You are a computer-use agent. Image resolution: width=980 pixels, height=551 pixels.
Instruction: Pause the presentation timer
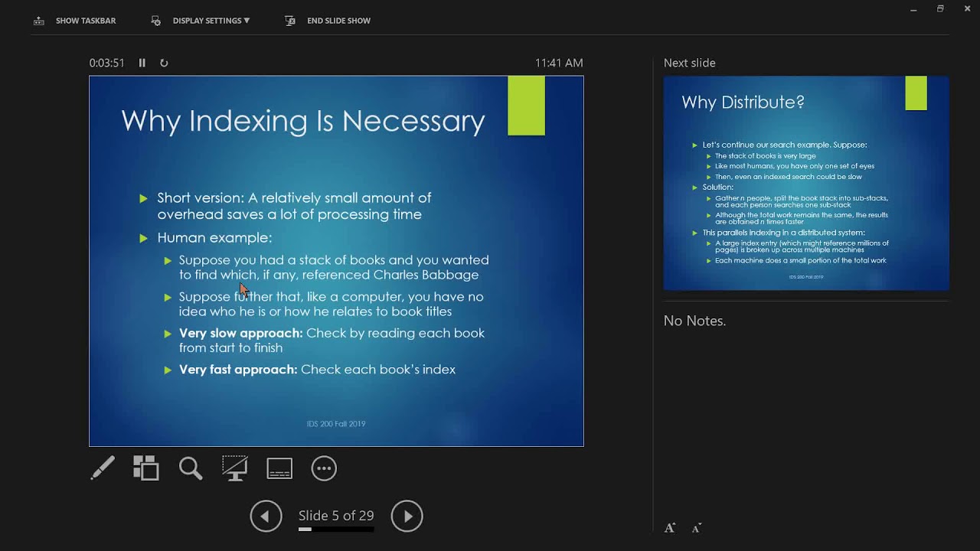click(x=142, y=63)
